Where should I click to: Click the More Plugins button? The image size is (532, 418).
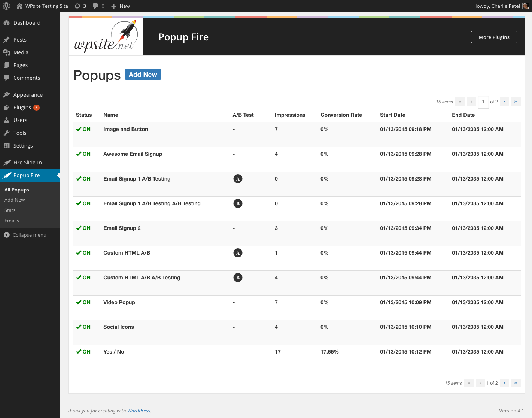pos(494,37)
